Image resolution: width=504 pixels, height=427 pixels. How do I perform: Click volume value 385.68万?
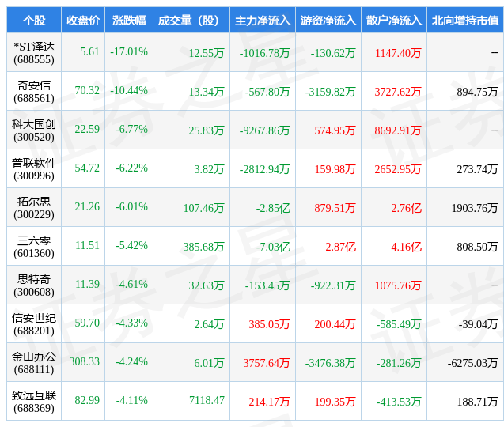(x=204, y=247)
